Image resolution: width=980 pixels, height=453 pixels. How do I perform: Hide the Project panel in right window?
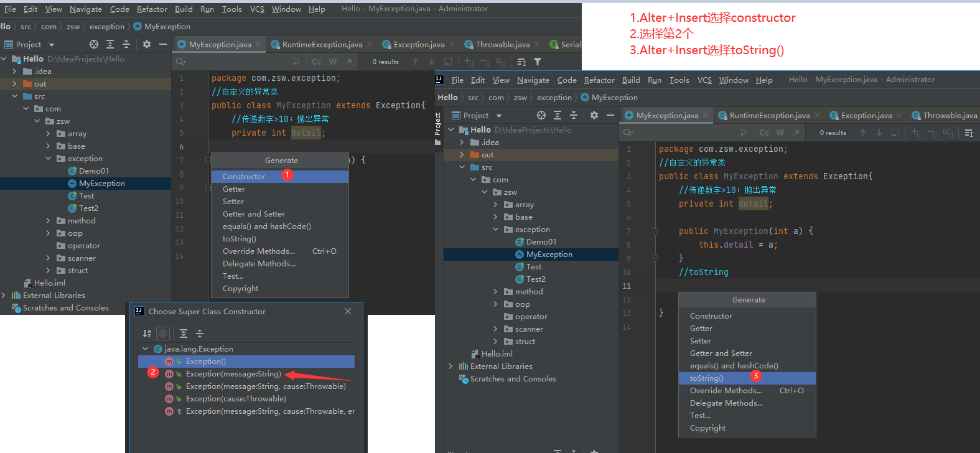click(x=610, y=115)
